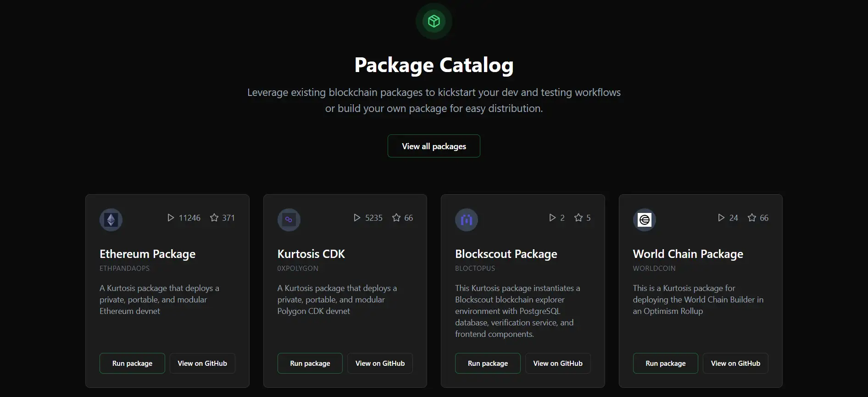Open View all packages
Screen dimensions: 868x397
pyautogui.click(x=434, y=146)
